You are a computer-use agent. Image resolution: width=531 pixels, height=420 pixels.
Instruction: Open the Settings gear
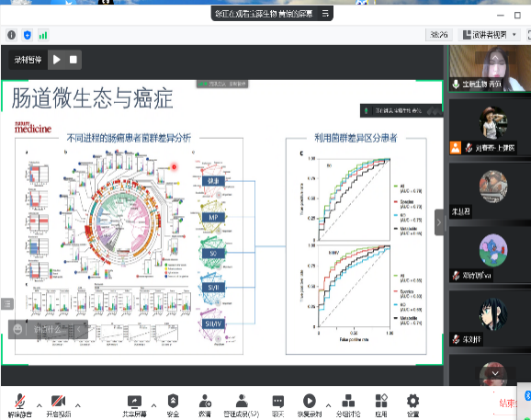412,405
